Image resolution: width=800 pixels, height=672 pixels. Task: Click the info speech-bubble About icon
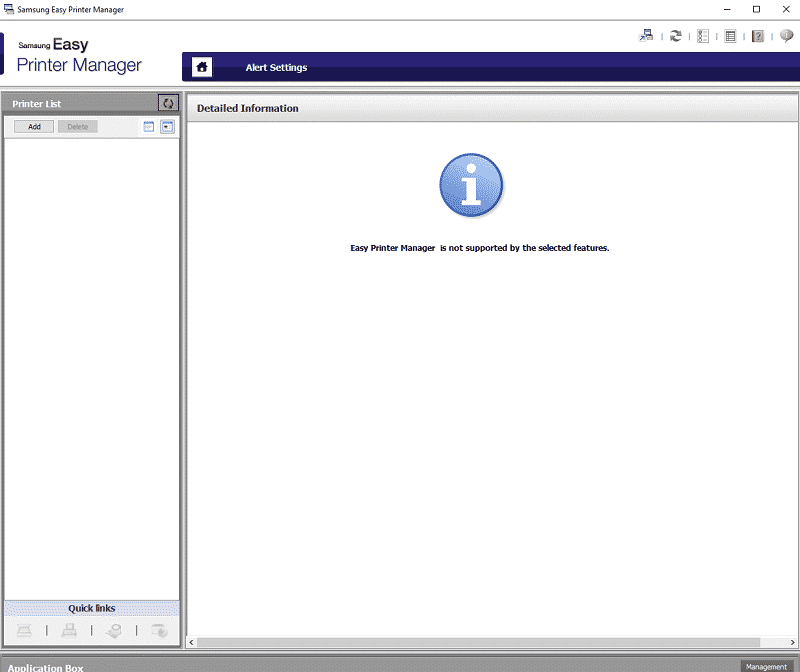pos(786,36)
